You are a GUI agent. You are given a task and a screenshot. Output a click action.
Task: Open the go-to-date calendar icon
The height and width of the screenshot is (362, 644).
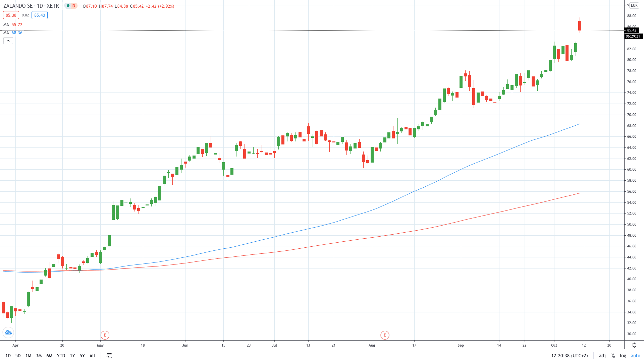click(x=109, y=356)
